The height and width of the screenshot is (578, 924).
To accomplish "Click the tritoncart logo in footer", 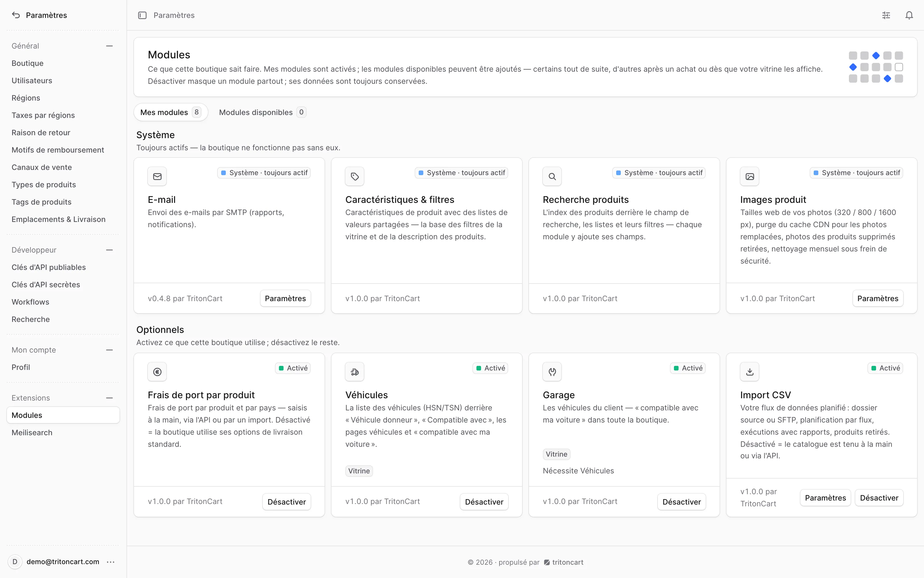I will pyautogui.click(x=564, y=562).
